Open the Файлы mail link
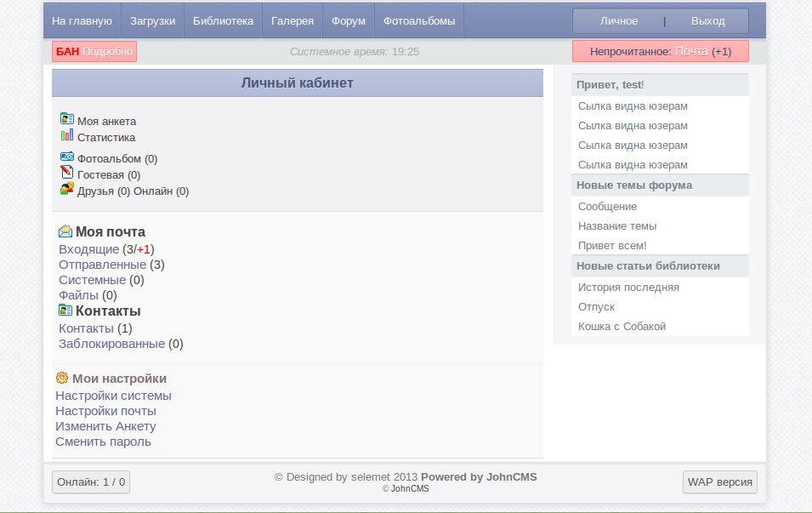Screen dimensions: 812x513 point(78,295)
